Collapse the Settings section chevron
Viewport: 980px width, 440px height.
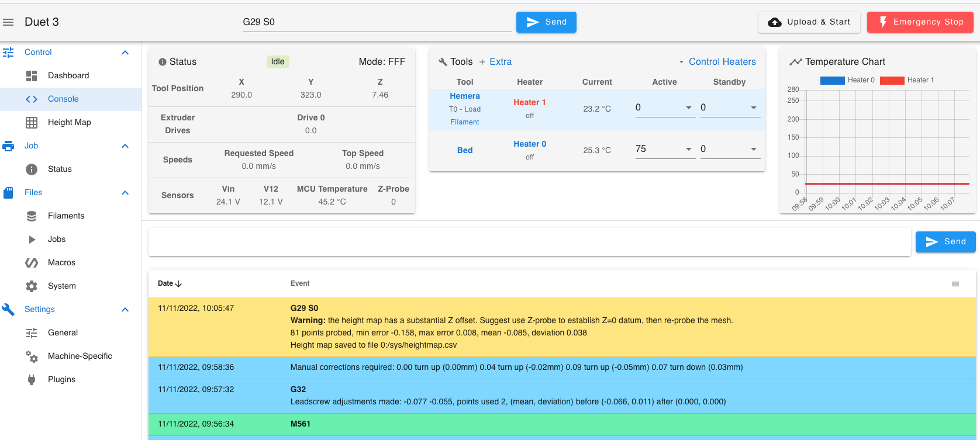pyautogui.click(x=125, y=310)
